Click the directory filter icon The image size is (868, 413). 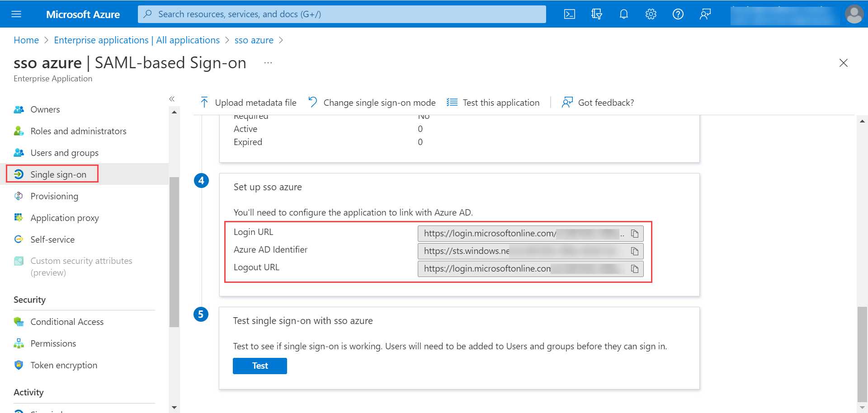[x=597, y=14]
